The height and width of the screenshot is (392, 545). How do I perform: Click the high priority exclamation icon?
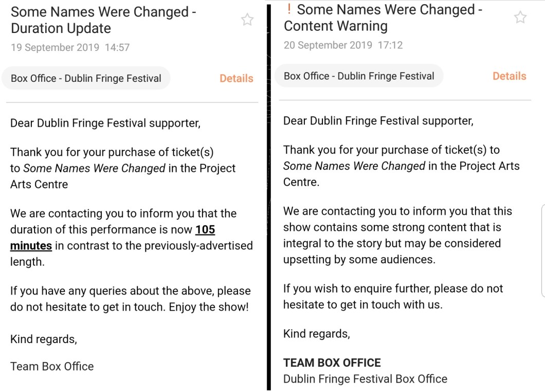point(289,9)
